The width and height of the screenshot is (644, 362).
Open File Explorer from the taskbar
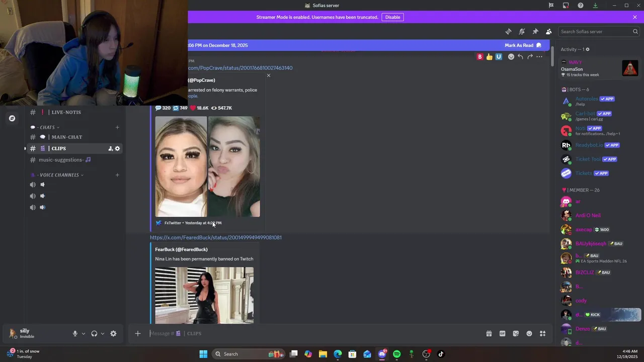tap(323, 354)
